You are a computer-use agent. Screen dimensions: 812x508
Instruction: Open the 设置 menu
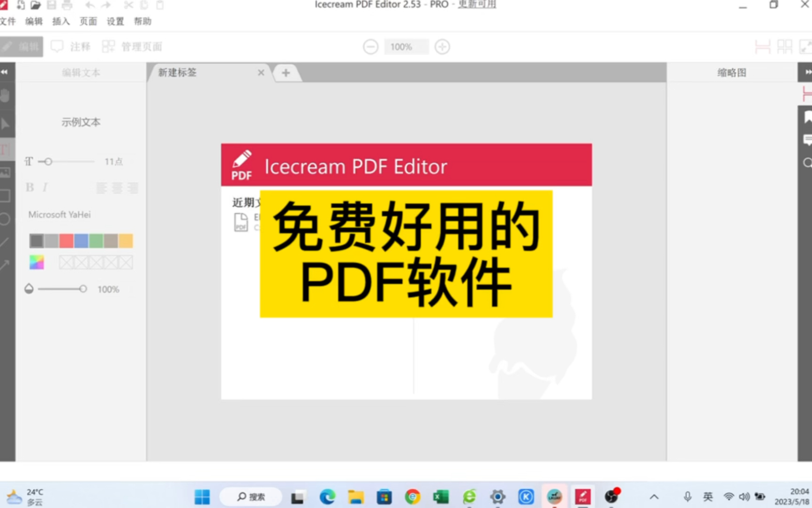tap(115, 21)
